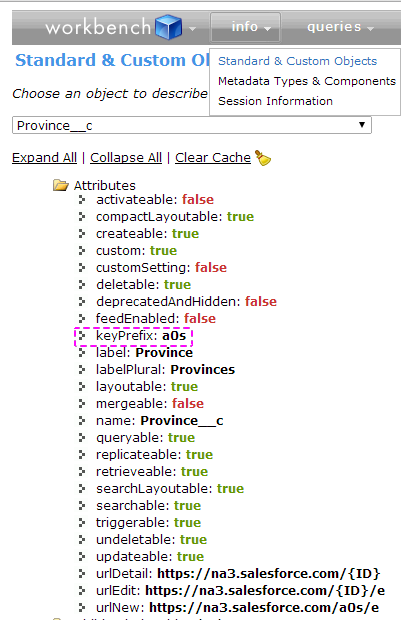Image resolution: width=401 pixels, height=620 pixels.
Task: Click the Workbench blue cube logo
Action: [x=168, y=27]
